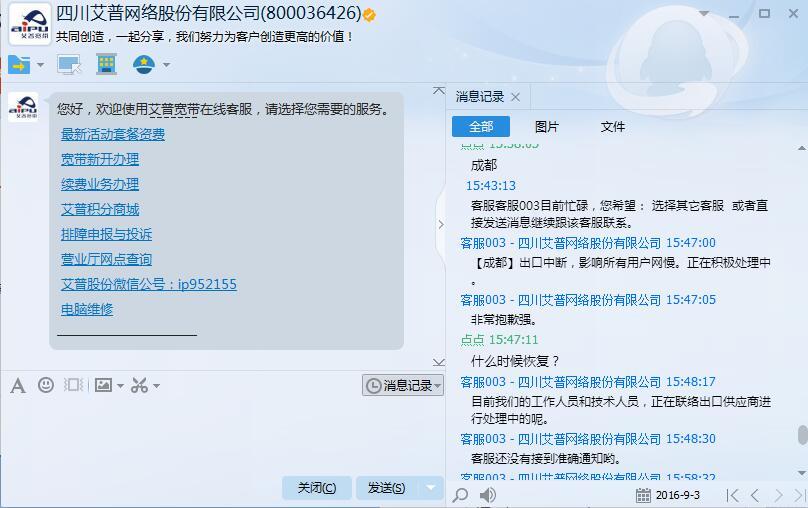
Task: Switch to the 图片 filter tab
Action: [x=547, y=127]
